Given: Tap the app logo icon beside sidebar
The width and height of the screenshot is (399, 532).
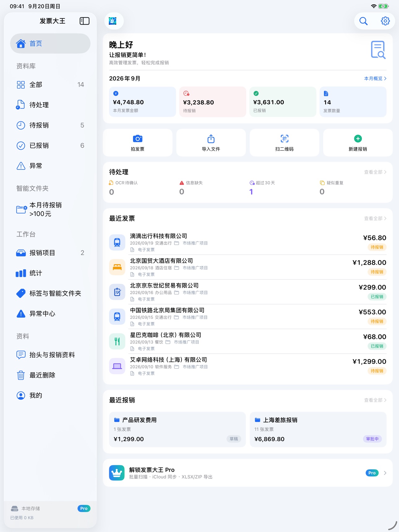Looking at the screenshot, I should [113, 21].
